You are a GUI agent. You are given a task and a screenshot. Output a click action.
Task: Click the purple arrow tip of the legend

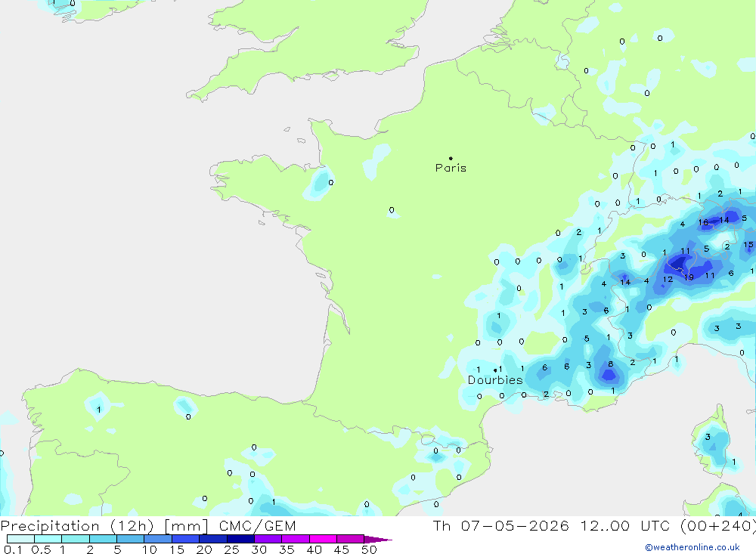377,539
